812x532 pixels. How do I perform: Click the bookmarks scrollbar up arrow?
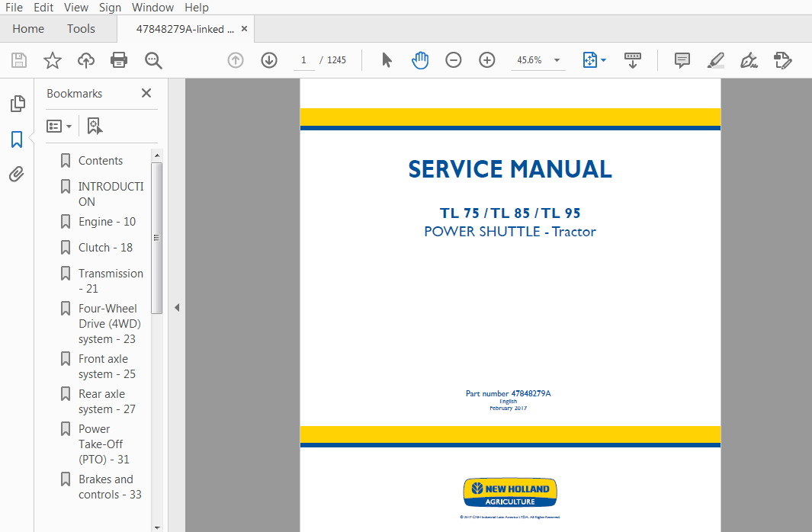click(x=157, y=155)
